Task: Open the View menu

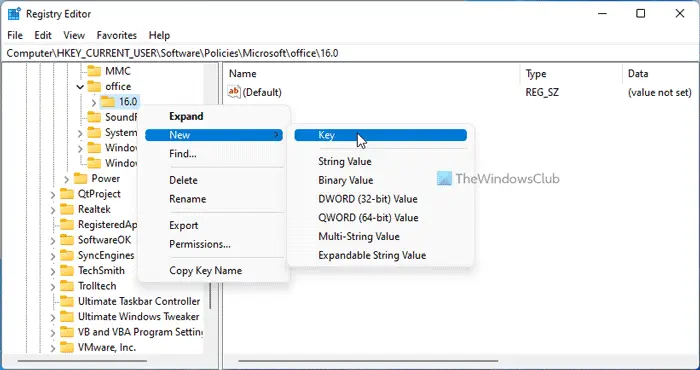Action: point(74,35)
